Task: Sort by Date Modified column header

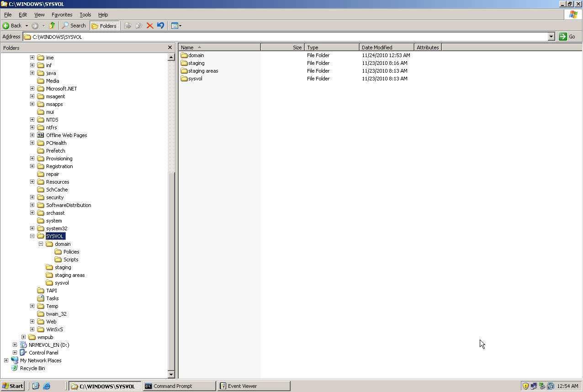Action: pos(387,48)
